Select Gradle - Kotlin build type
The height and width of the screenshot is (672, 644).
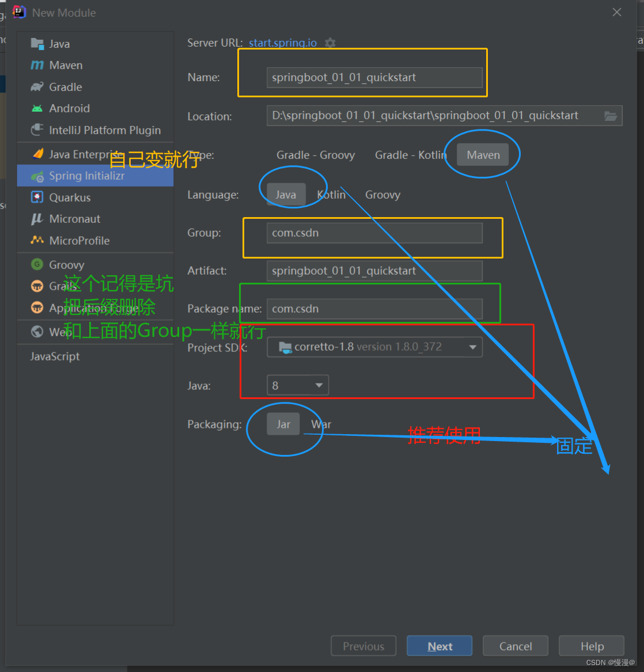(410, 155)
